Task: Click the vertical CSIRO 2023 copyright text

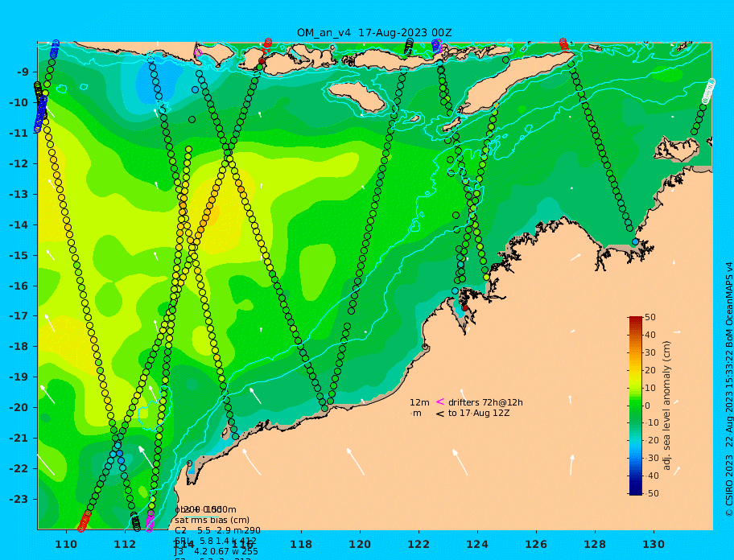Action: pos(728,389)
